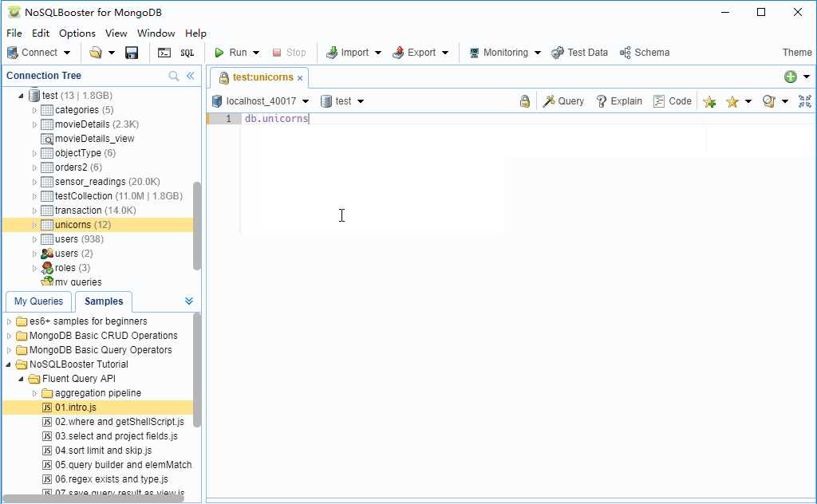Viewport: 817px width, 504px height.
Task: Open the shell terminal icon
Action: (x=164, y=53)
